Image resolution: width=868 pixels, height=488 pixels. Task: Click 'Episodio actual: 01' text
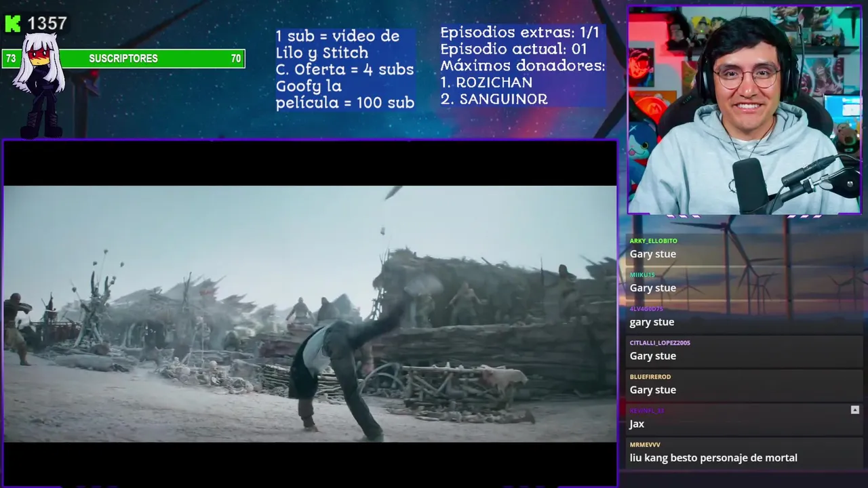point(513,49)
